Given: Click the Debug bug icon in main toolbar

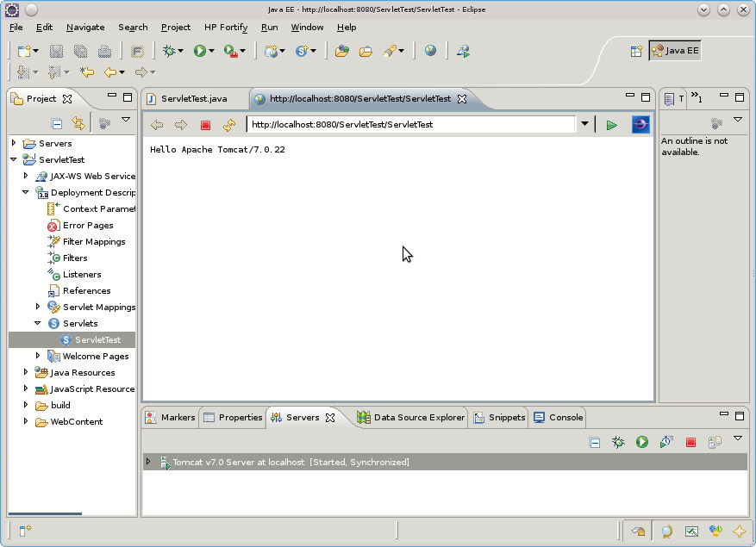Looking at the screenshot, I should click(x=169, y=51).
